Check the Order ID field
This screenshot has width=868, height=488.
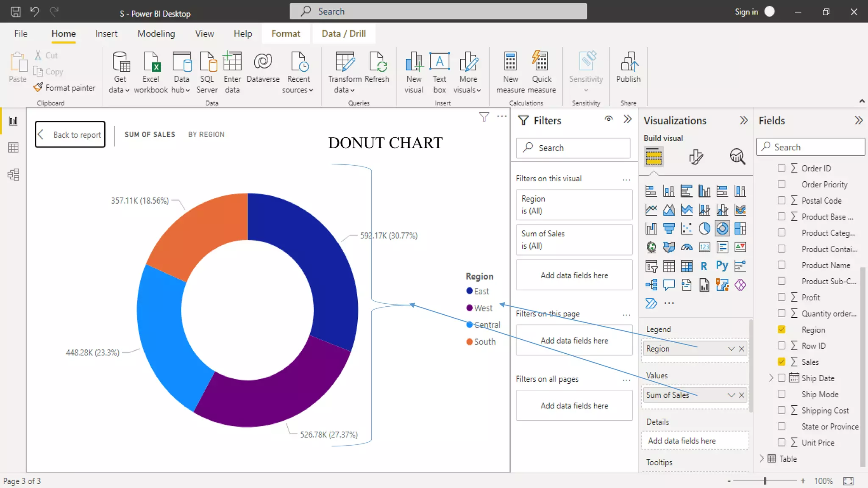point(782,168)
